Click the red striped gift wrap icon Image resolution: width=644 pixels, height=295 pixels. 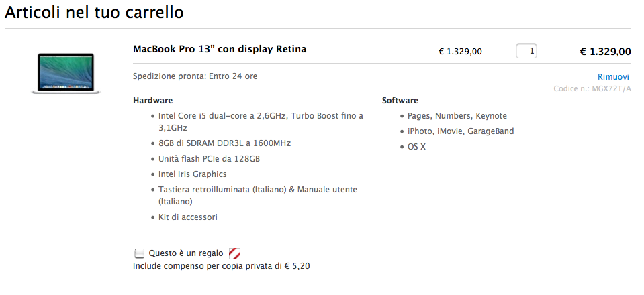235,253
